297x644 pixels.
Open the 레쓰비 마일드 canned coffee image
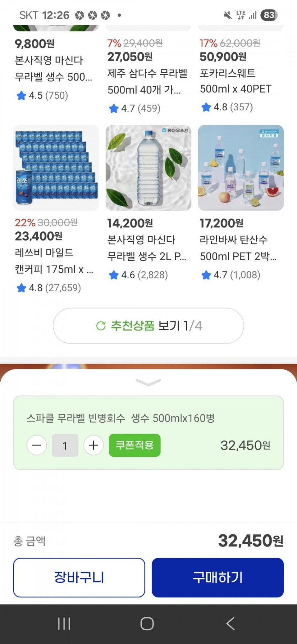click(x=56, y=168)
